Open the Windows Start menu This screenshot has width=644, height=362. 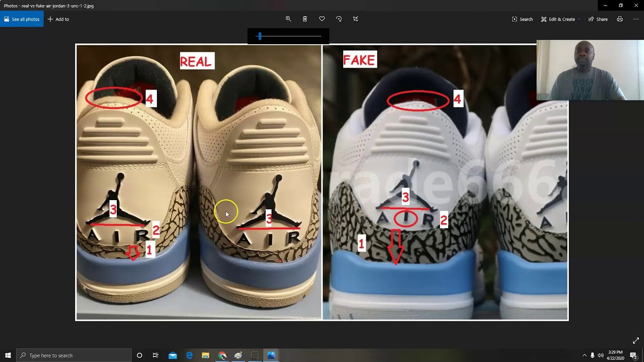pyautogui.click(x=8, y=355)
